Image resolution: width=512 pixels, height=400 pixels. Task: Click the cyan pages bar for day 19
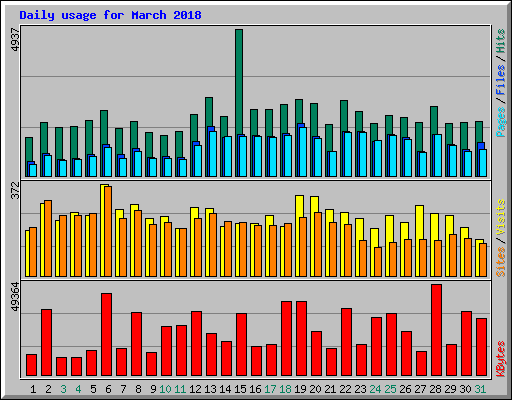click(303, 152)
